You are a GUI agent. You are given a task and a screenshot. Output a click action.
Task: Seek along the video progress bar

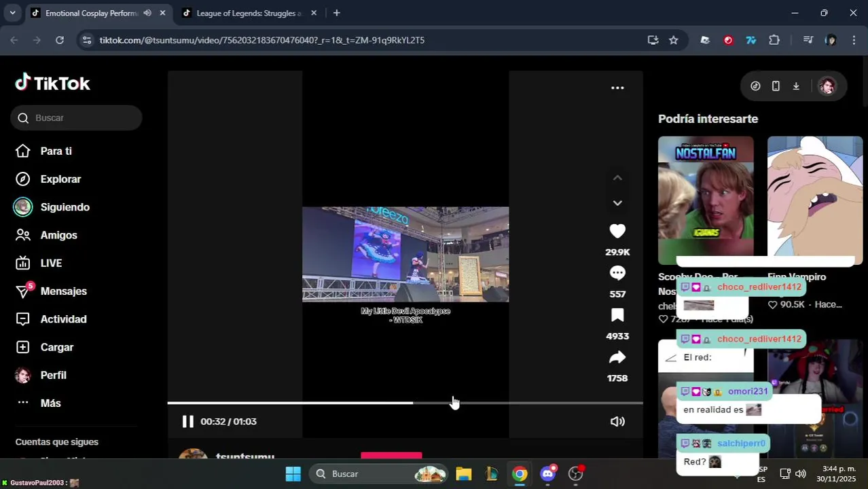[405, 403]
